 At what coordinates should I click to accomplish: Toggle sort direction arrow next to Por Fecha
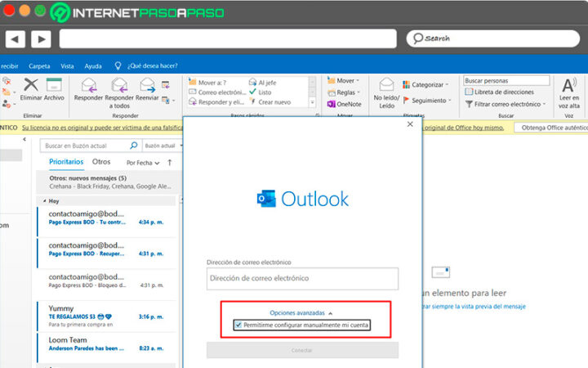(x=170, y=163)
